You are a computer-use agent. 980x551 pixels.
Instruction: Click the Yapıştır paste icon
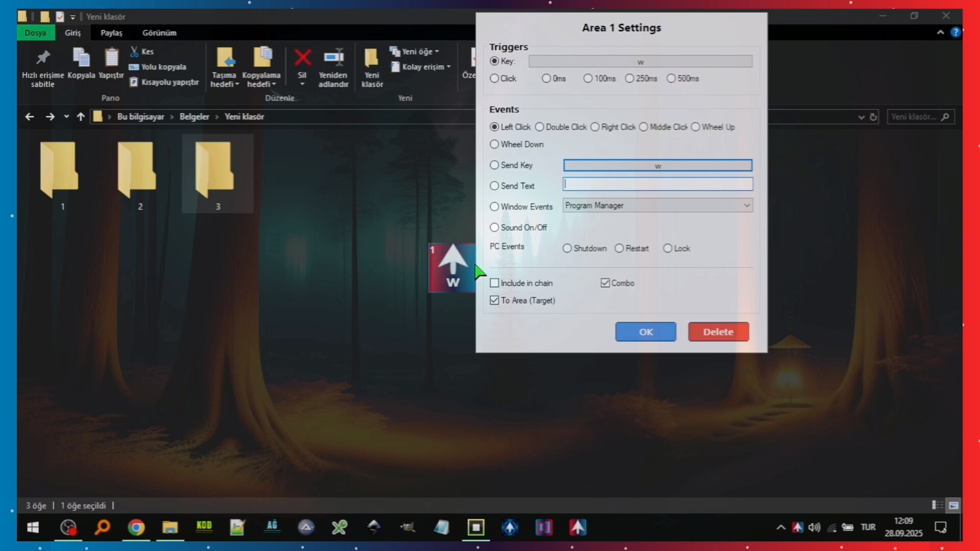point(111,58)
